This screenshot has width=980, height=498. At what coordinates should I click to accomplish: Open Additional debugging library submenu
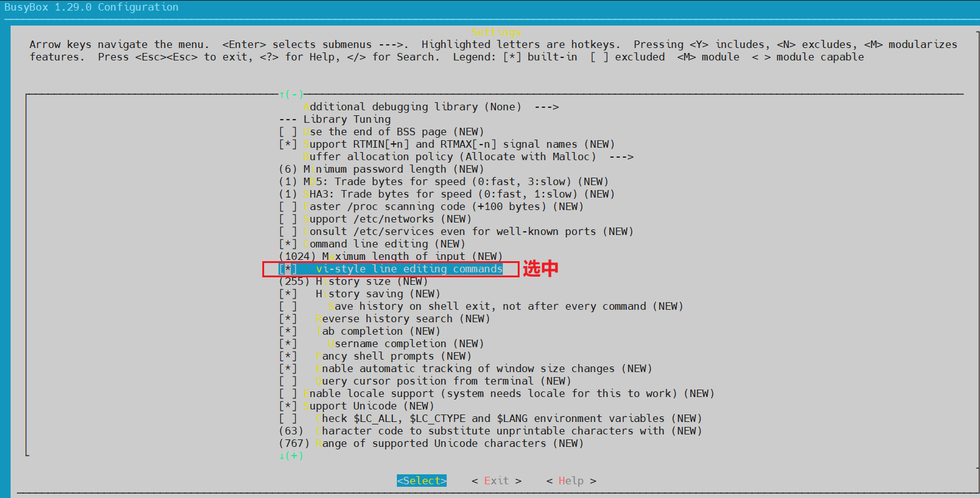pos(431,107)
